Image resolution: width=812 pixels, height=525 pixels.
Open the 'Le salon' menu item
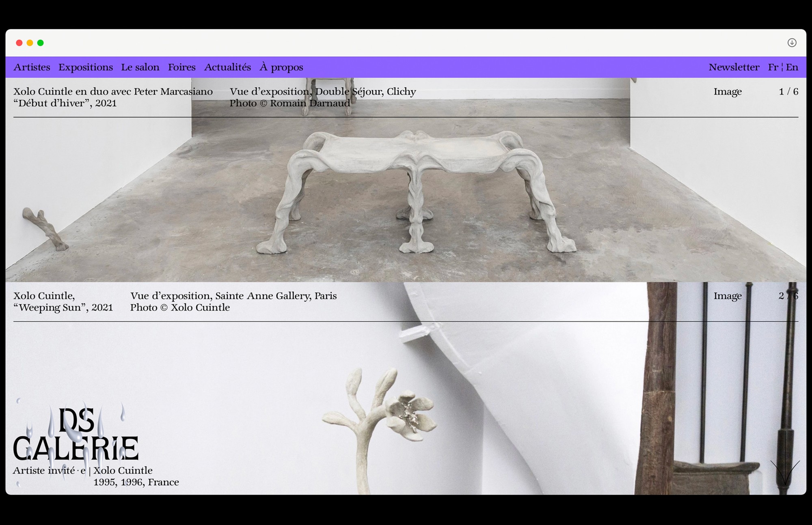point(140,67)
